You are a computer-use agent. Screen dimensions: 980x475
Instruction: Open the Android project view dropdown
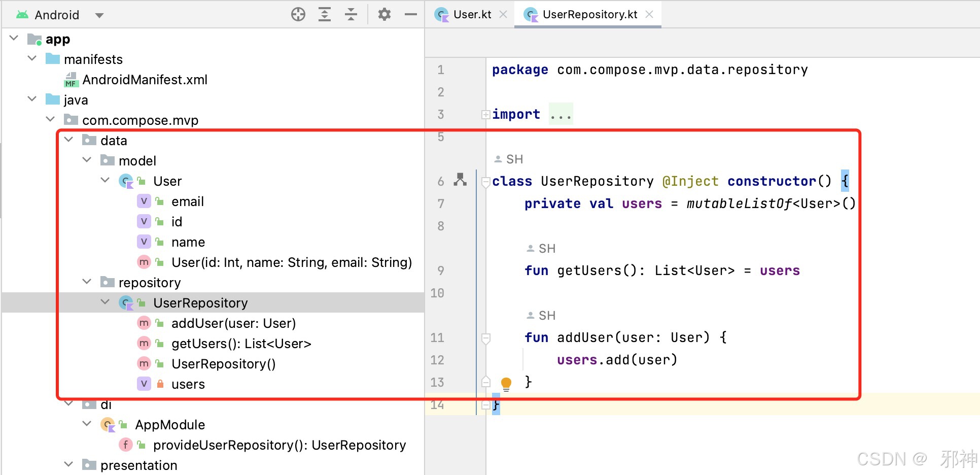99,15
